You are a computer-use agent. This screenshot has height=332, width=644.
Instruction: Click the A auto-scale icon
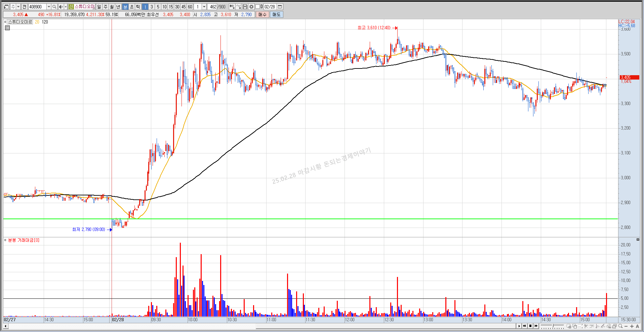(x=637, y=326)
